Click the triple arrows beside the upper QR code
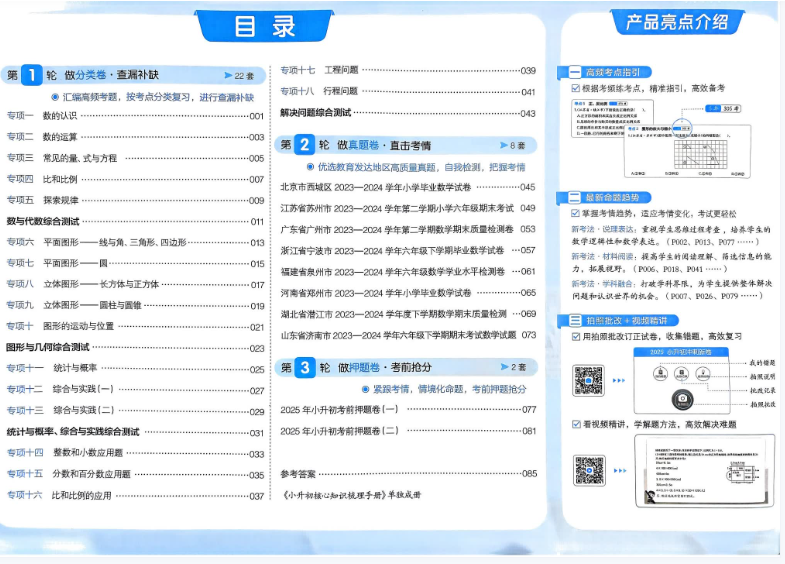This screenshot has width=785, height=564. tap(619, 380)
